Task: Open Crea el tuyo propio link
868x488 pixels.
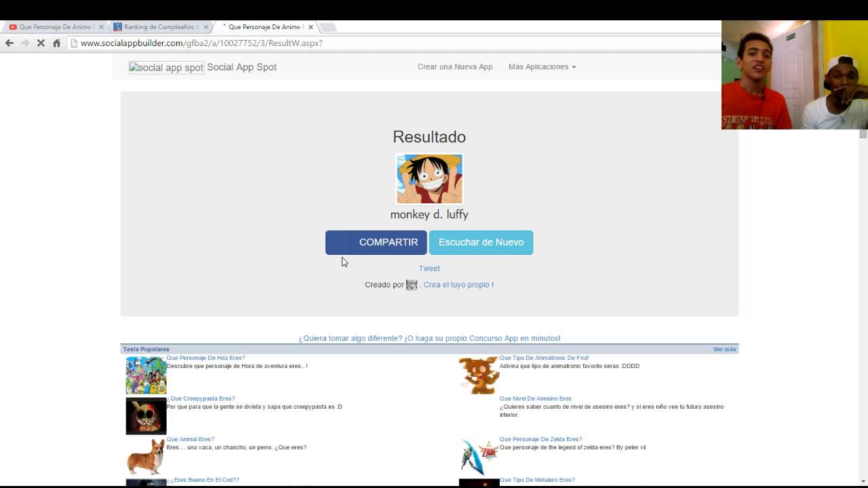Action: [x=458, y=285]
